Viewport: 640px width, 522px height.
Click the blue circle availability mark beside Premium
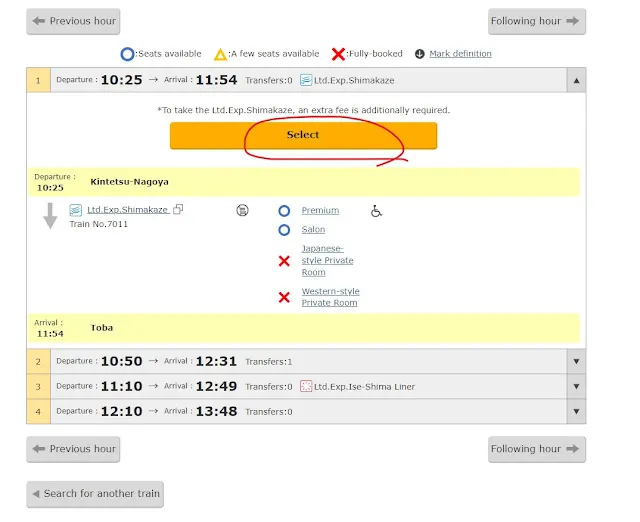284,211
